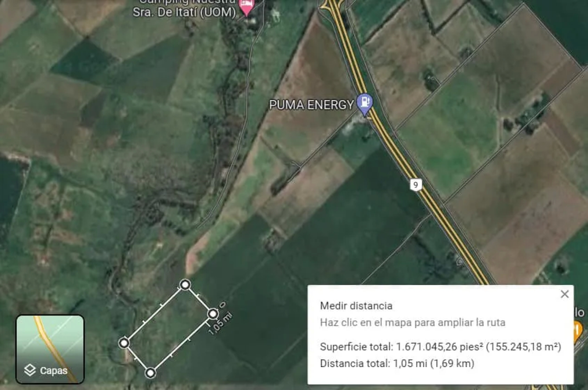Select the pink Camping Nuestra Sra. De Itatí lodging pin
The height and width of the screenshot is (390, 588).
tap(247, 7)
